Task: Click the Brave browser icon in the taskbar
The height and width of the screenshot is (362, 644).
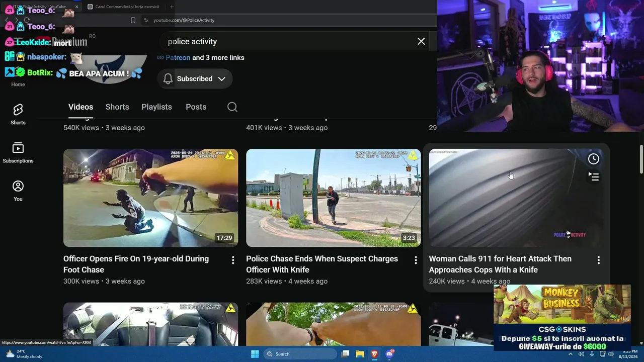Action: click(x=374, y=354)
